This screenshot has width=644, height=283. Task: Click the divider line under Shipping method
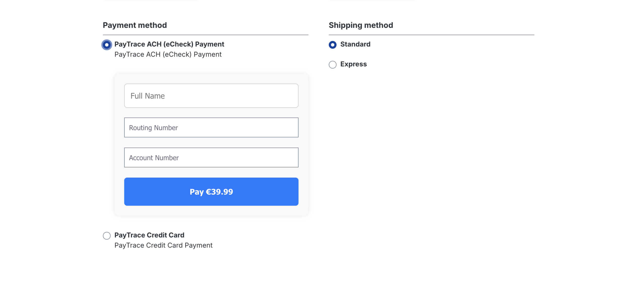[x=431, y=35]
